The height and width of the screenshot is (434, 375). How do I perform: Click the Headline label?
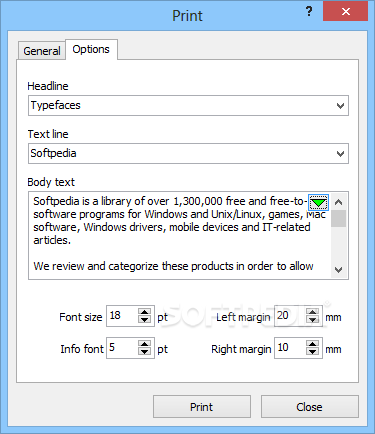[48, 86]
